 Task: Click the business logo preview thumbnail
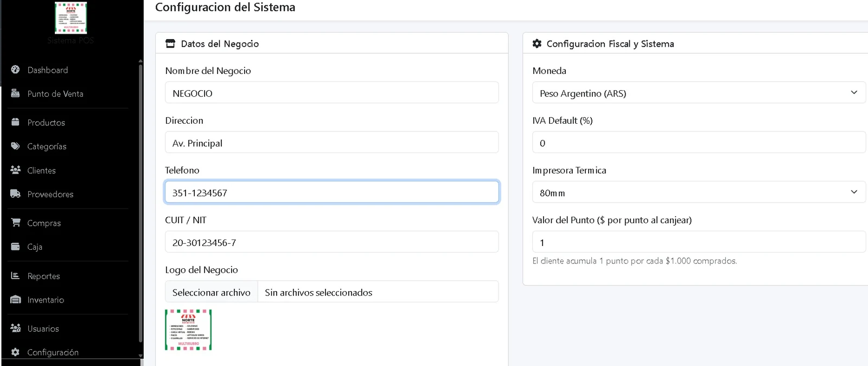point(188,330)
